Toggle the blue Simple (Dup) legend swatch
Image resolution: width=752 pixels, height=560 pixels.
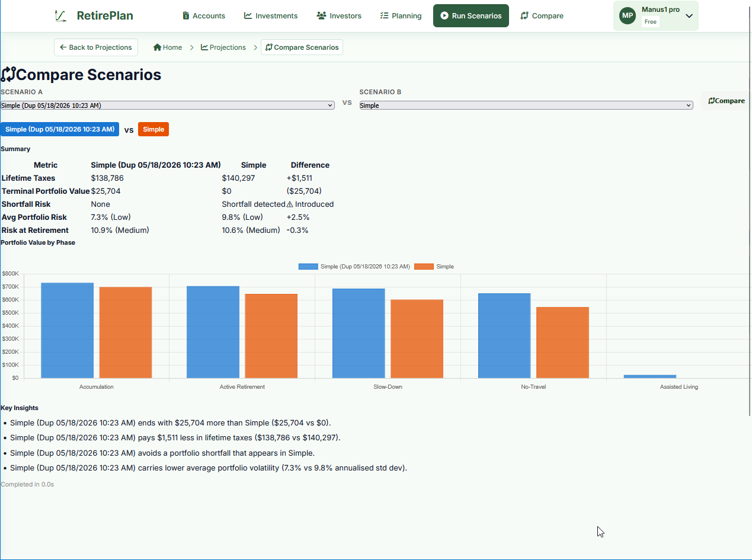click(x=308, y=267)
